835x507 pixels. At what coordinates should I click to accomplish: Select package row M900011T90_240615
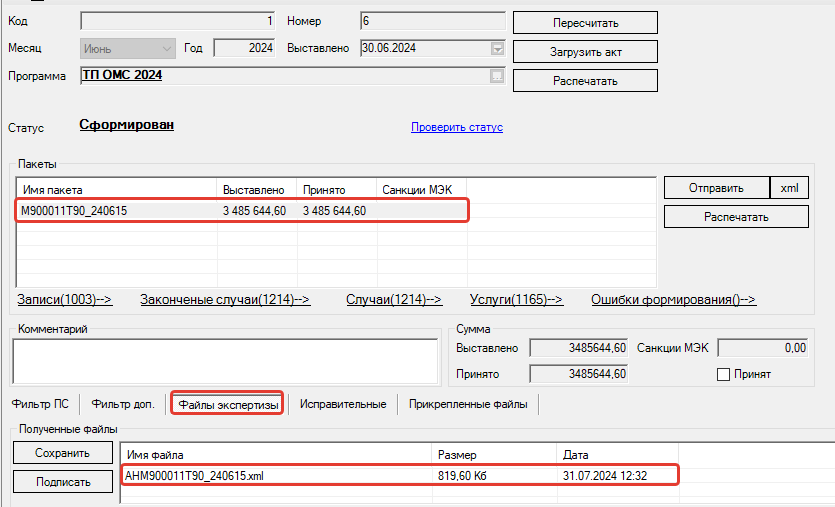(240, 211)
